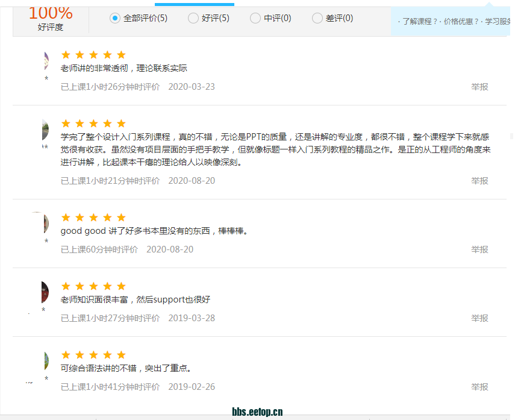Click avatar of the second reviewer
The image size is (515, 420).
click(x=45, y=130)
